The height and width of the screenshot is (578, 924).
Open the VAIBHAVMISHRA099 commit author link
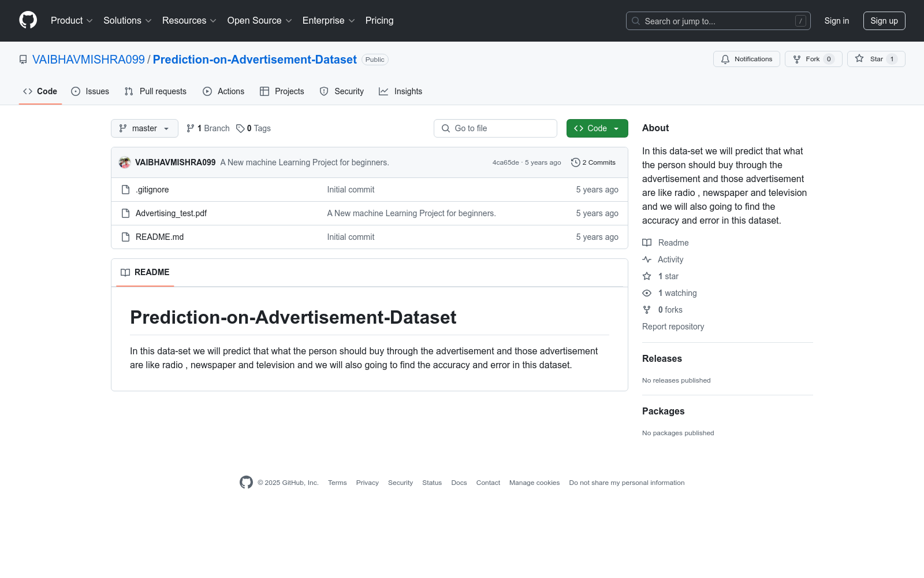176,162
